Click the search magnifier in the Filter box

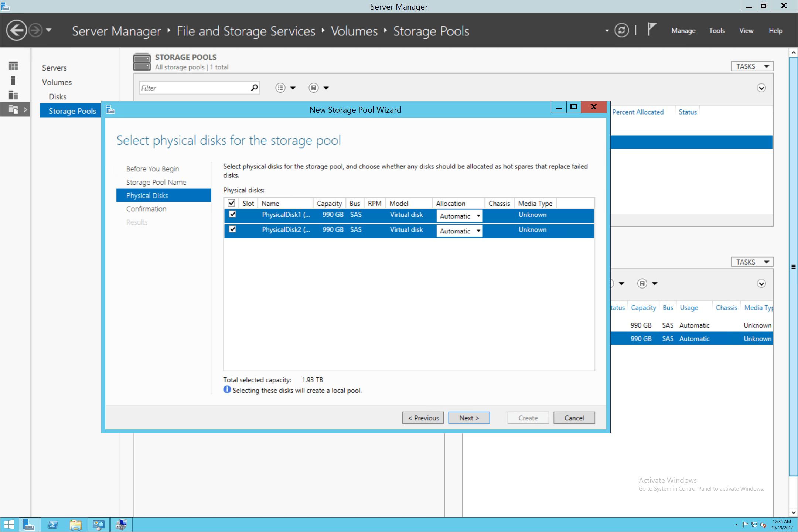pos(254,88)
